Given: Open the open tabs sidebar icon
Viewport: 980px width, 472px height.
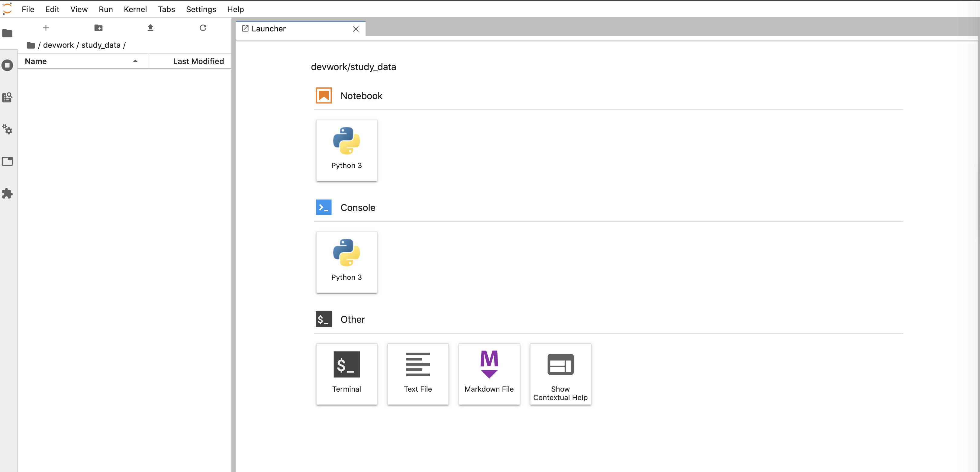Looking at the screenshot, I should [x=7, y=161].
